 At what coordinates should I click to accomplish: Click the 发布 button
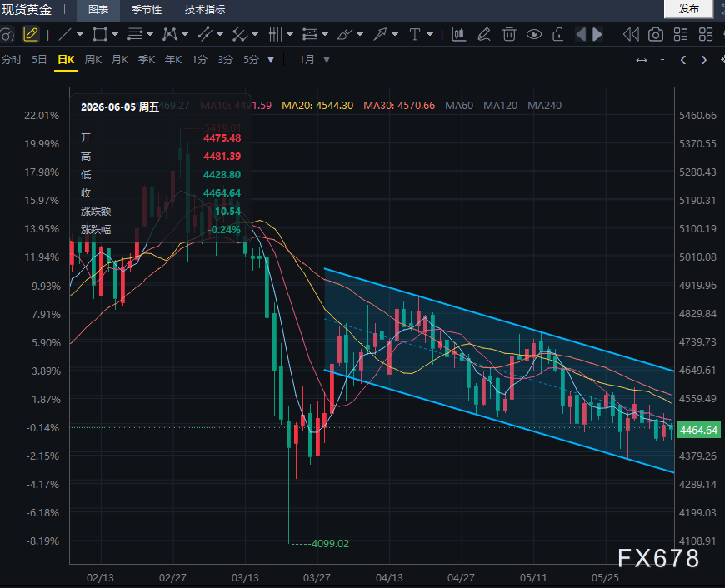(688, 9)
